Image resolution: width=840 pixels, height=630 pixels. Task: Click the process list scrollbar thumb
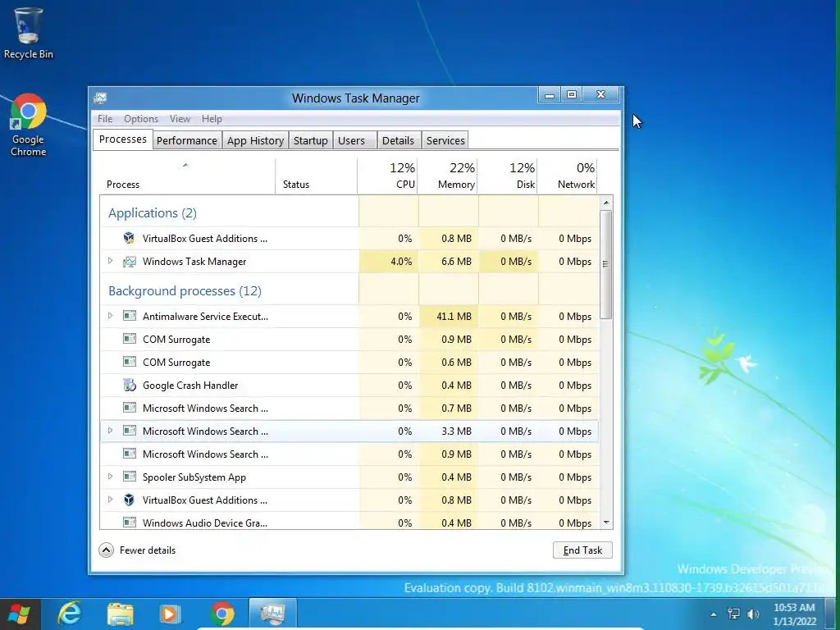(606, 264)
